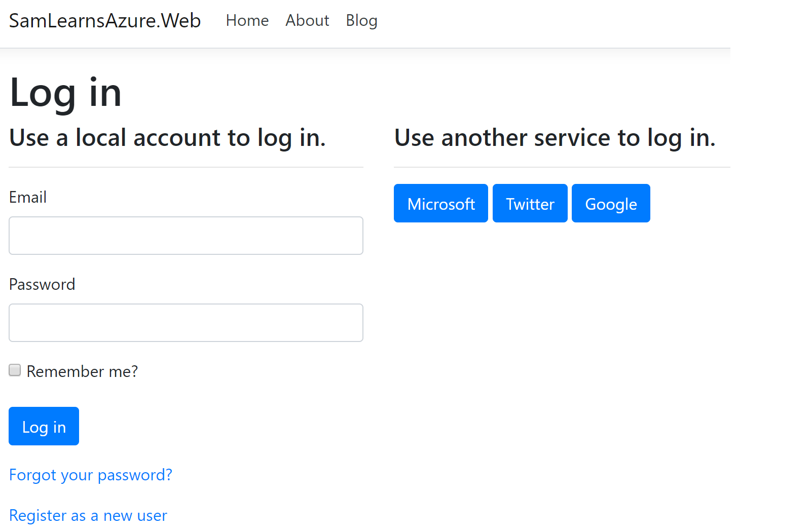Go to the About page
This screenshot has height=532, width=811.
(307, 21)
